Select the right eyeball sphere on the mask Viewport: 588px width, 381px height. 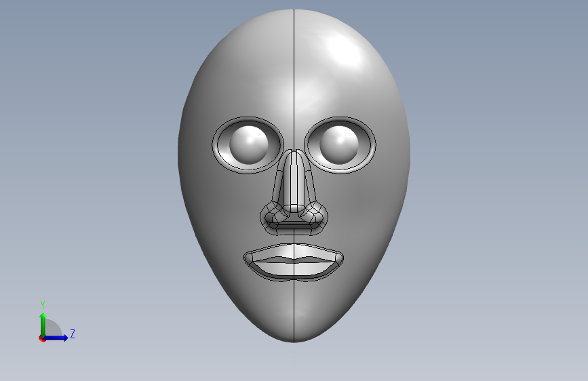[x=339, y=145]
